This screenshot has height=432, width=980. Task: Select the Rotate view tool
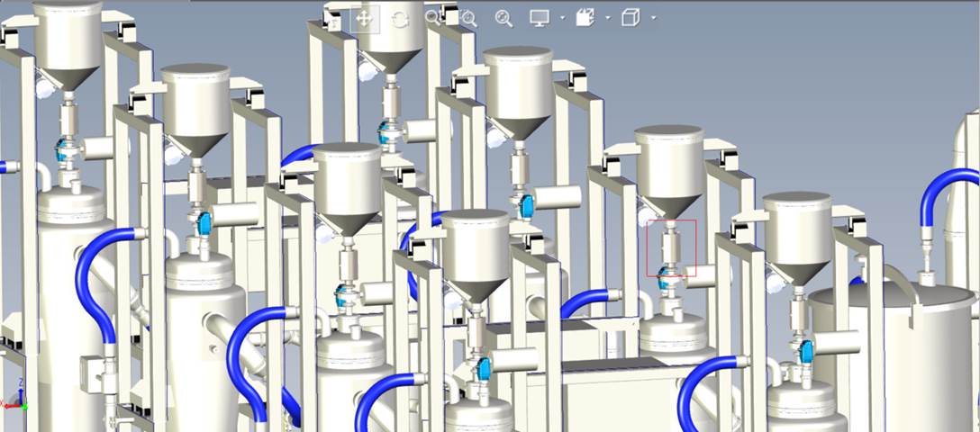click(x=400, y=18)
